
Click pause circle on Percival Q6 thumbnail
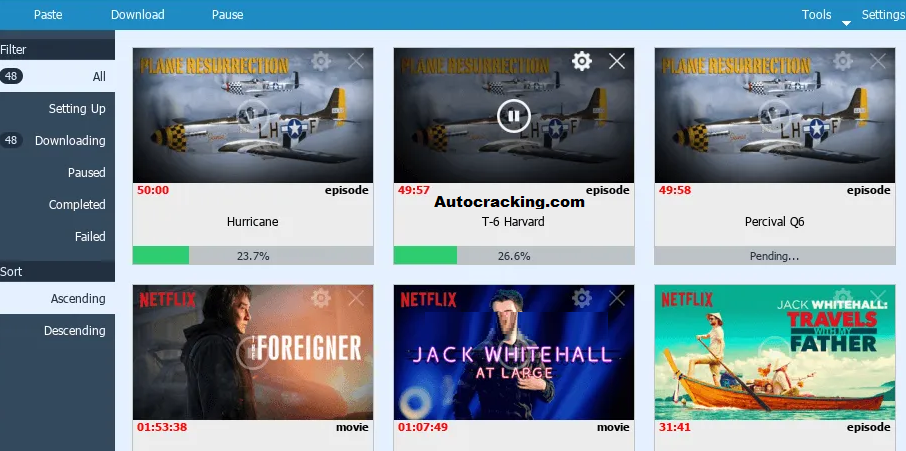pos(774,116)
